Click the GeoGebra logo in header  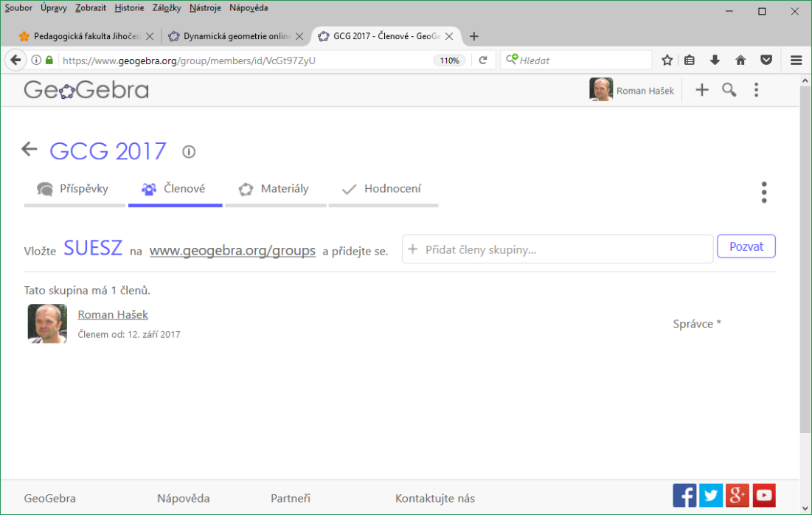(86, 90)
